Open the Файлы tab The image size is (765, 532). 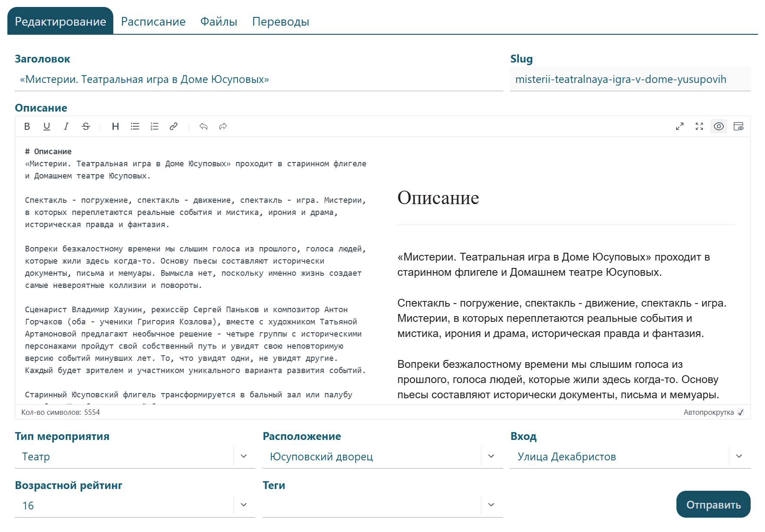point(218,22)
